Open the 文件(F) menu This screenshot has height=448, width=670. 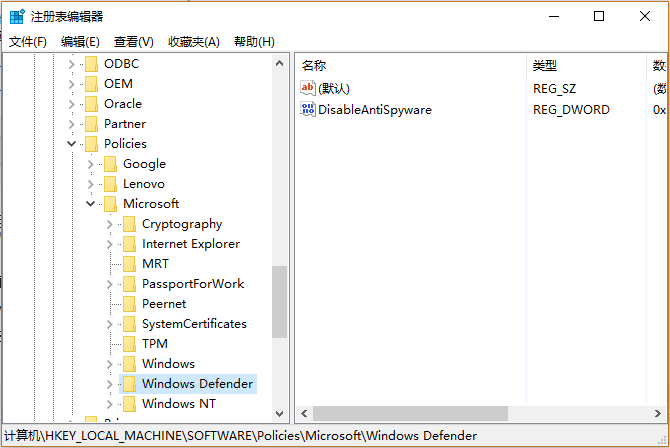28,41
